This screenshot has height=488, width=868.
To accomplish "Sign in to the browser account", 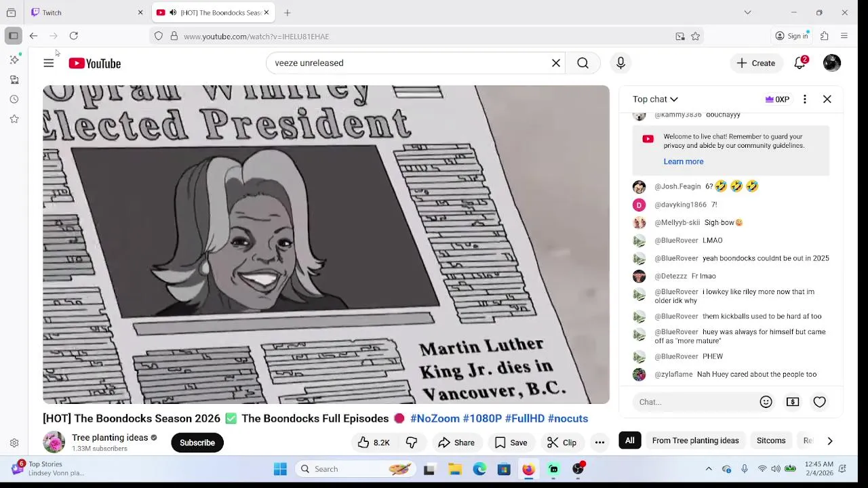I will pos(792,36).
